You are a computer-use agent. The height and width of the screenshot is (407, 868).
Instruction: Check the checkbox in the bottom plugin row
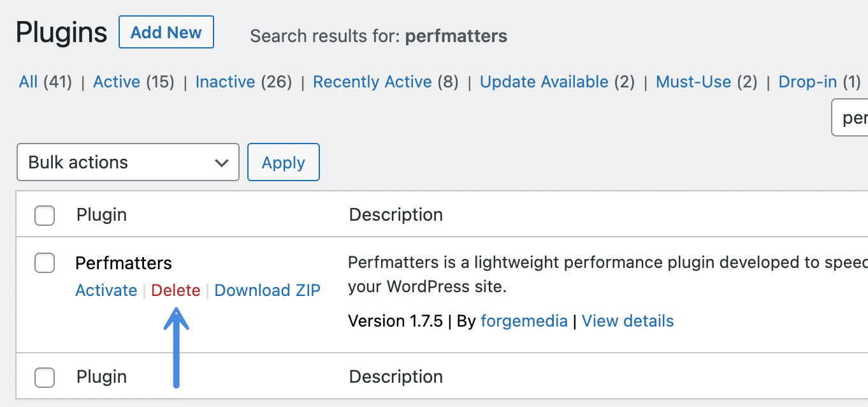coord(44,377)
